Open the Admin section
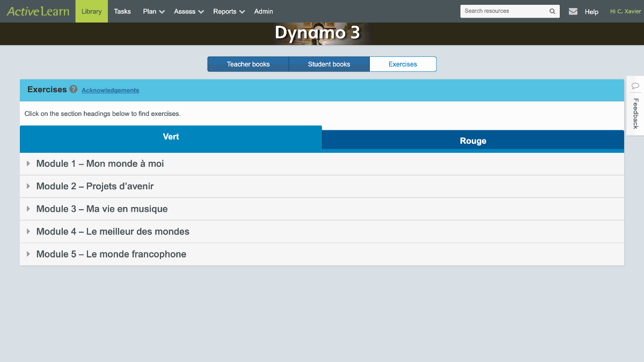This screenshot has width=644, height=362. pos(264,11)
